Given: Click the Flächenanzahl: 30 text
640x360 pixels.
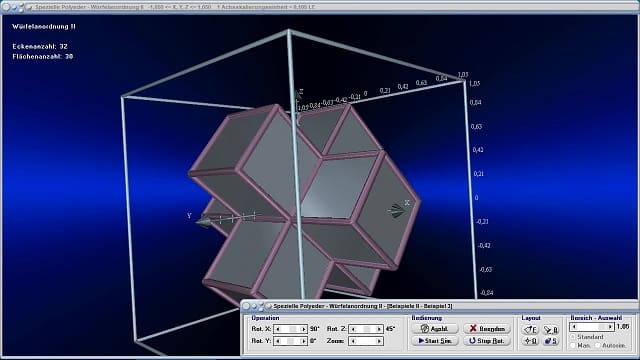Looking at the screenshot, I should 43,57.
